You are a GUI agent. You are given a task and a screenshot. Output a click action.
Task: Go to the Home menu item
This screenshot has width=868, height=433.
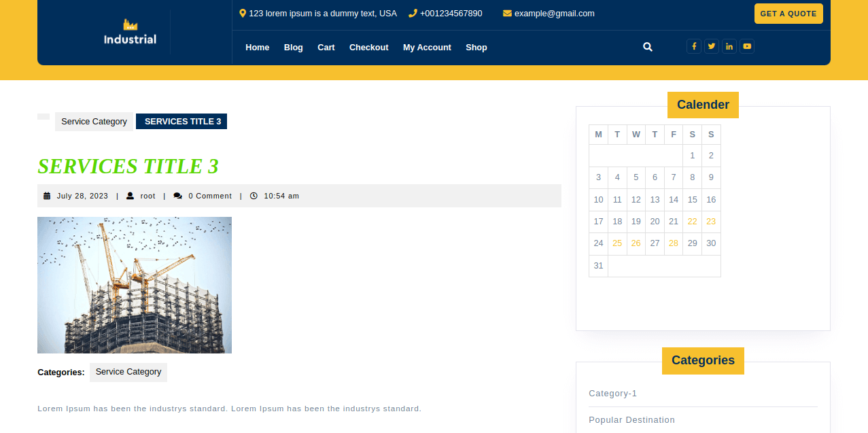257,48
